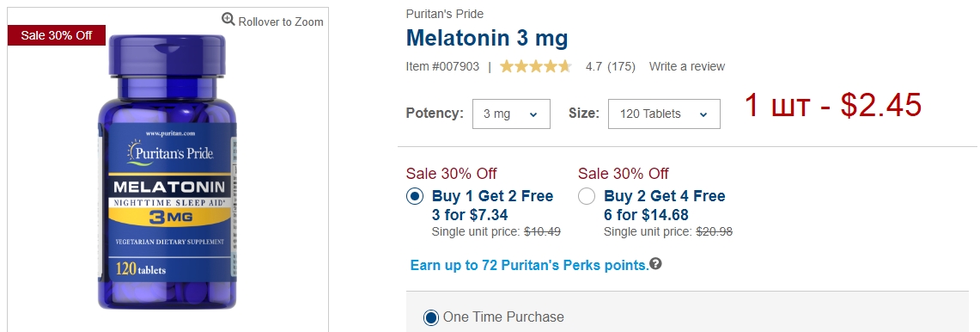The height and width of the screenshot is (332, 980).
Task: Select the One Time Purchase radio button
Action: [430, 317]
